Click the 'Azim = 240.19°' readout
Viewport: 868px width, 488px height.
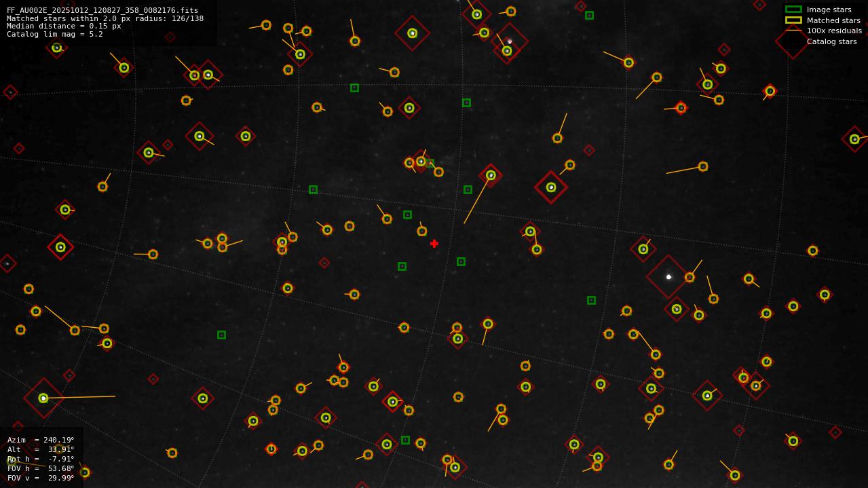(x=41, y=440)
